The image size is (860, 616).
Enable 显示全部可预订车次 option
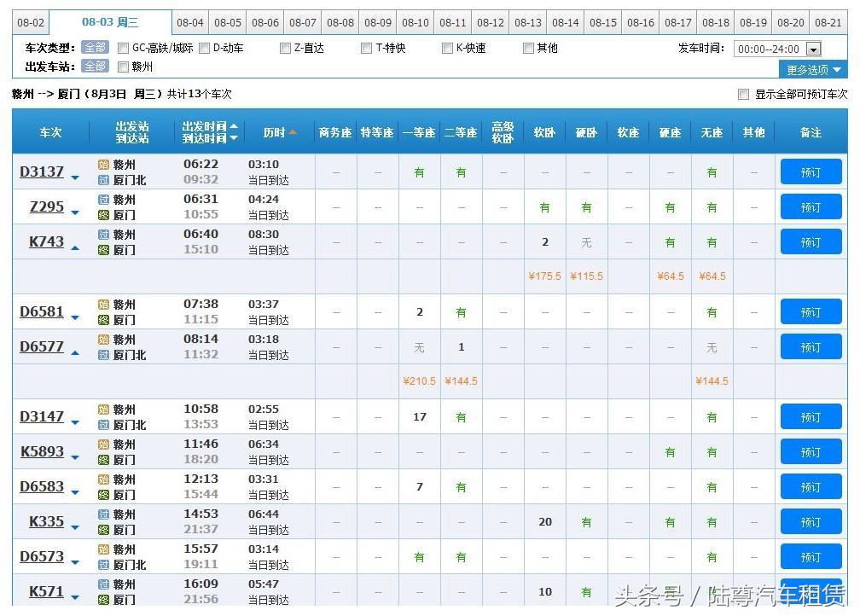click(x=743, y=94)
